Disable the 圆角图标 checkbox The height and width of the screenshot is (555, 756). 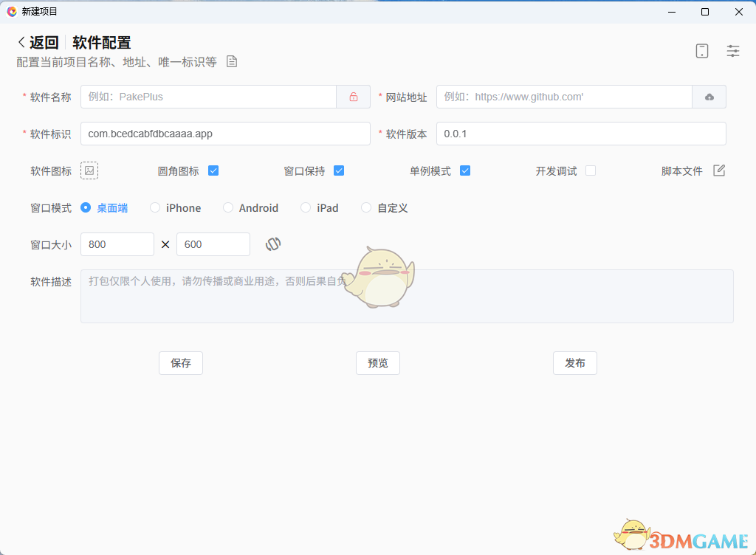click(213, 170)
